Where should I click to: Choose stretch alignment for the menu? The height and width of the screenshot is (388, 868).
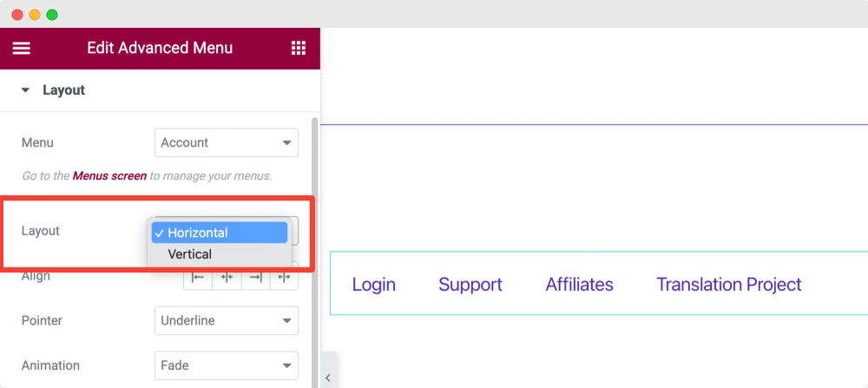[x=285, y=277]
